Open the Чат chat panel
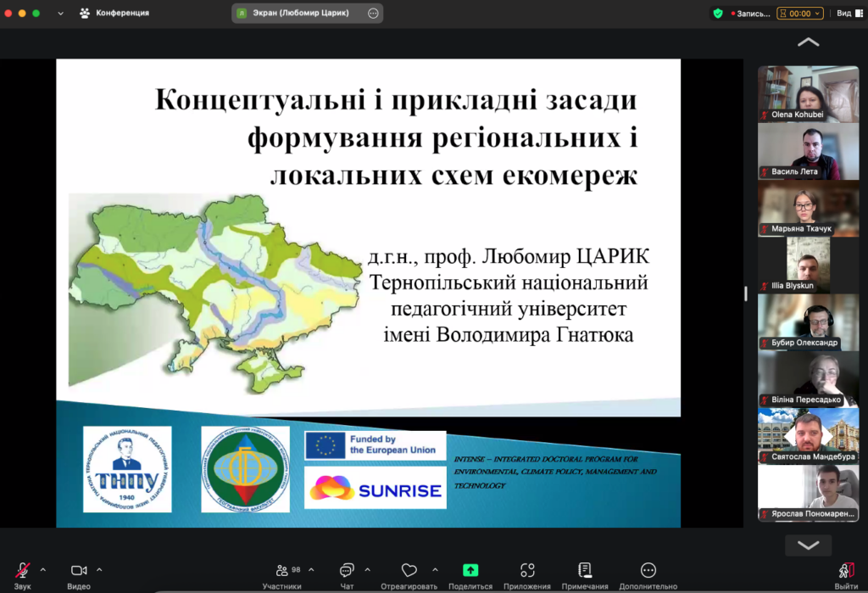The height and width of the screenshot is (593, 868). pyautogui.click(x=347, y=571)
